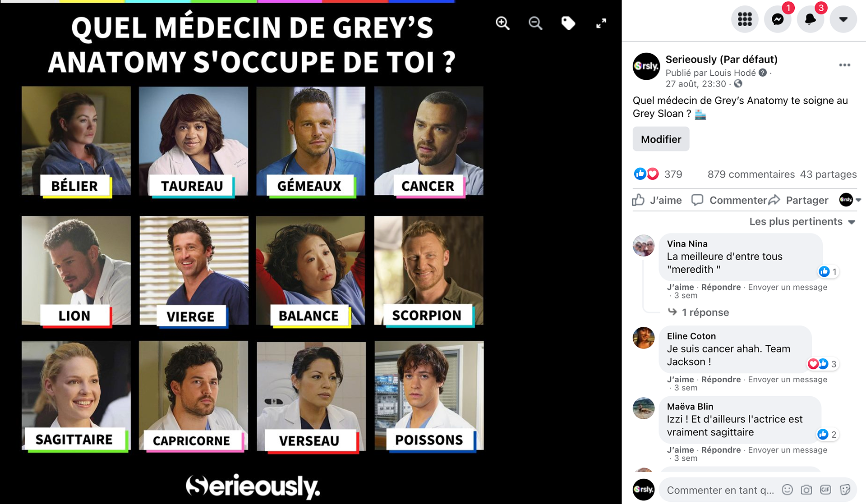
Task: Open the emoji picker in comment box
Action: [x=787, y=490]
